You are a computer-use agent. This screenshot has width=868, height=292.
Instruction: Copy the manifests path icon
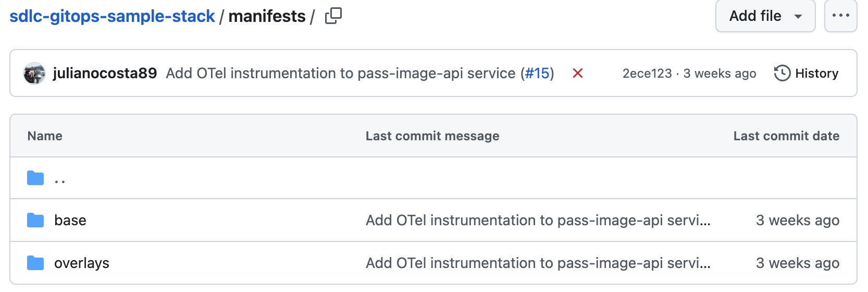[x=333, y=16]
